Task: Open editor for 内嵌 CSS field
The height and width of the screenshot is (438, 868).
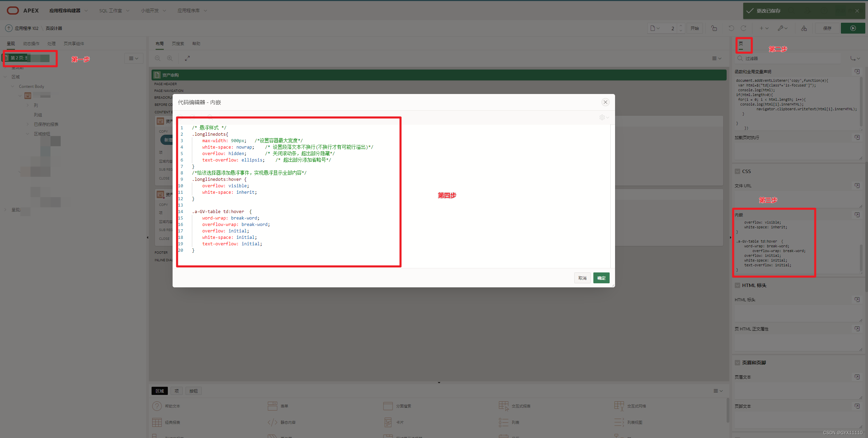Action: pyautogui.click(x=857, y=215)
